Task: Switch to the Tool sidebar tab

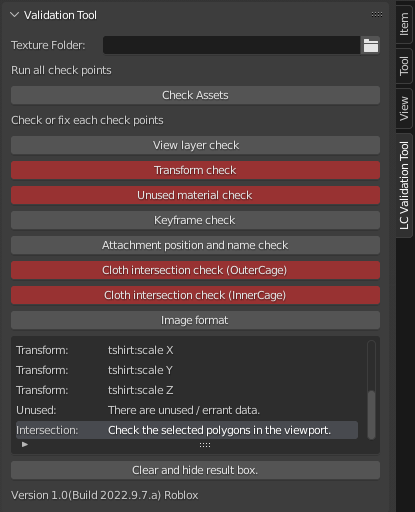Action: click(404, 66)
